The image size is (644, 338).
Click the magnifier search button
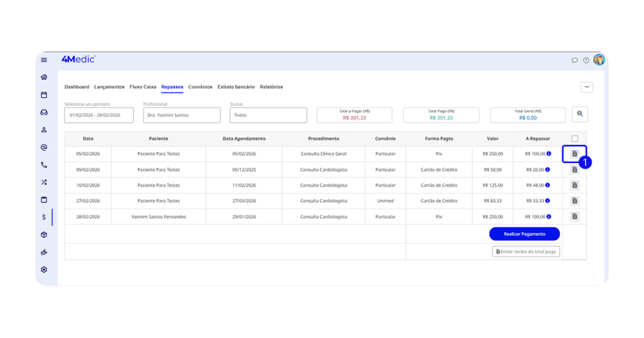(x=580, y=115)
